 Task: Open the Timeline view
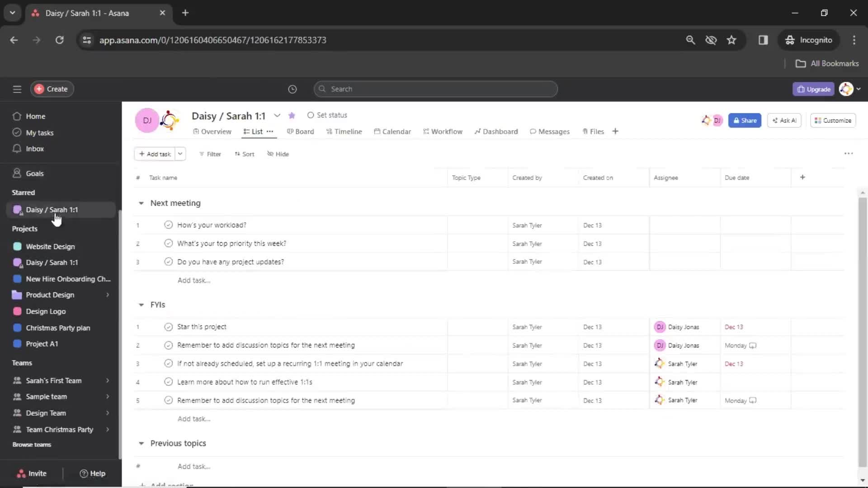click(348, 131)
